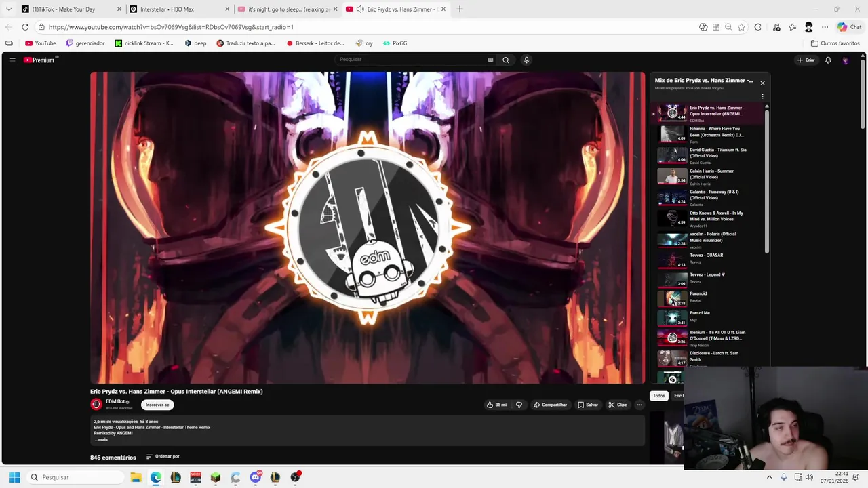868x488 pixels.
Task: Open more actions ellipsis under video
Action: tap(639, 405)
